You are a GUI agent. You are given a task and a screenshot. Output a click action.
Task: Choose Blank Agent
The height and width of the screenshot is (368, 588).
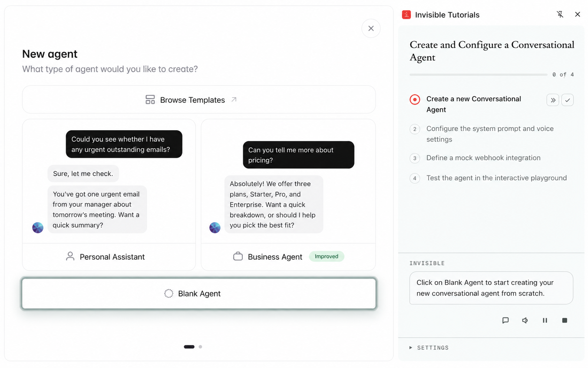click(199, 293)
